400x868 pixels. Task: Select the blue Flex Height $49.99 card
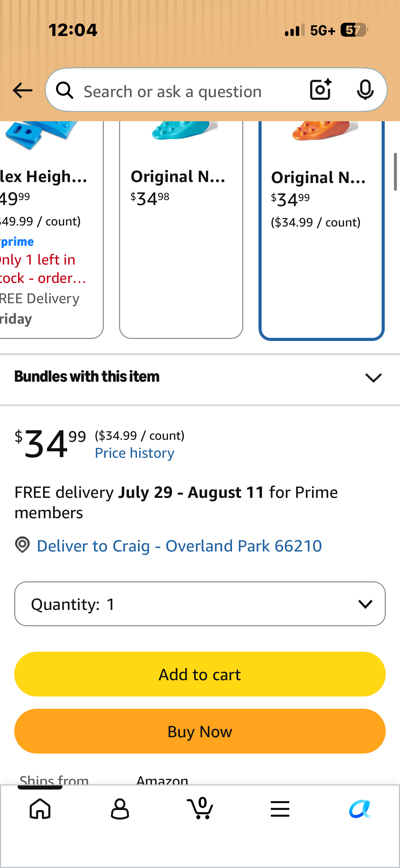(51, 230)
